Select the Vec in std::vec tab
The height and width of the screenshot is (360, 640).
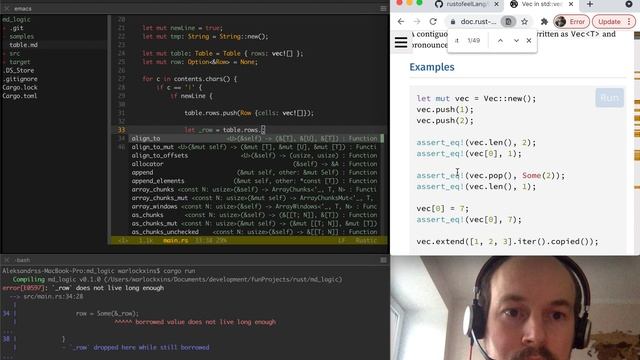tap(541, 4)
